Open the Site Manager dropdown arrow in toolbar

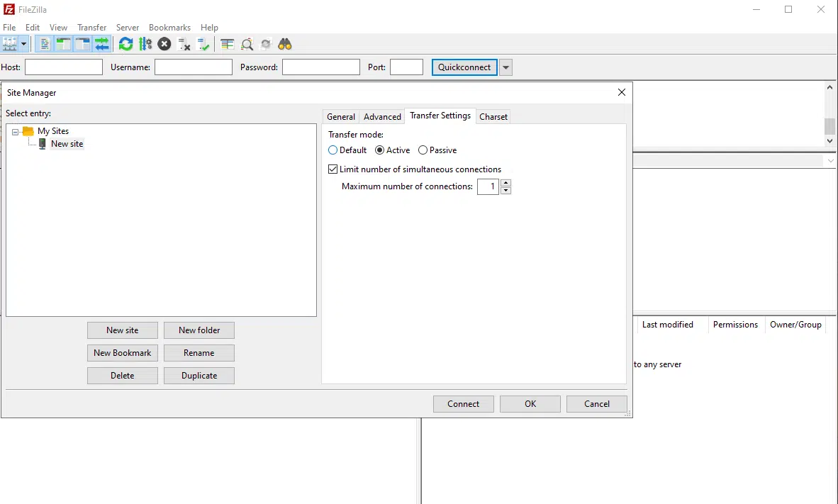pos(23,44)
